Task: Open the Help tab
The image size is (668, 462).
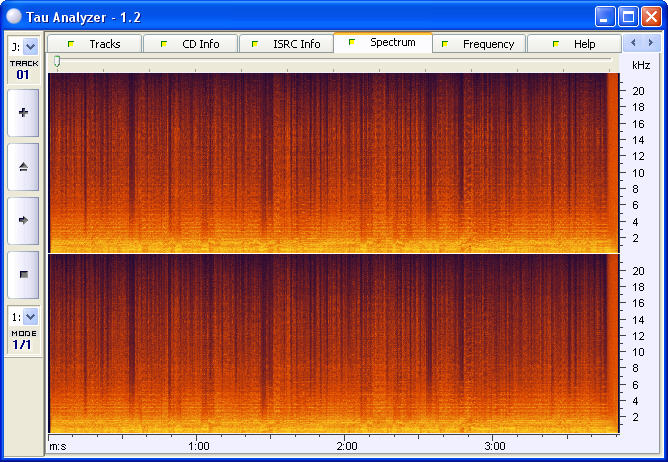Action: pos(574,44)
